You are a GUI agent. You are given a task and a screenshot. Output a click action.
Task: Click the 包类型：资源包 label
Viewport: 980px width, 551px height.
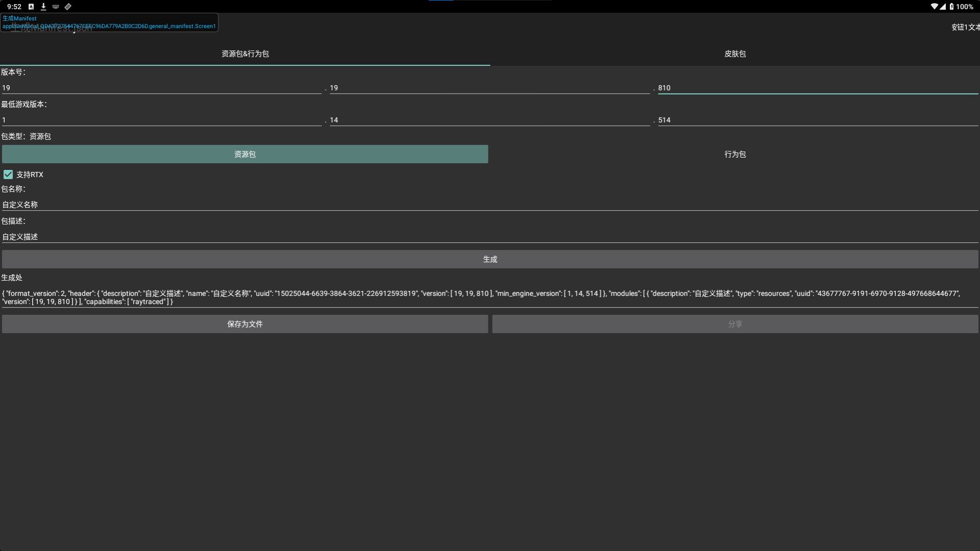coord(26,136)
